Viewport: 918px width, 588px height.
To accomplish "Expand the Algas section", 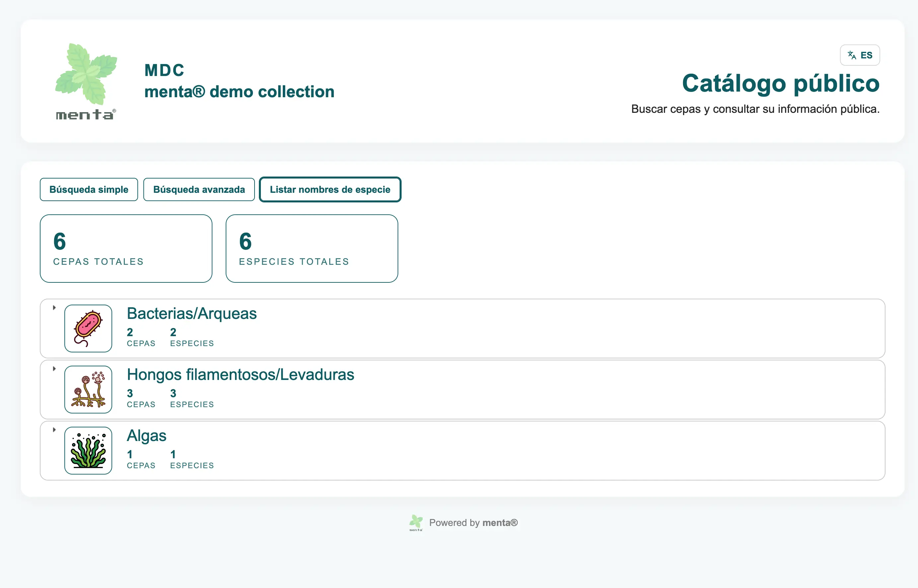I will pos(53,429).
